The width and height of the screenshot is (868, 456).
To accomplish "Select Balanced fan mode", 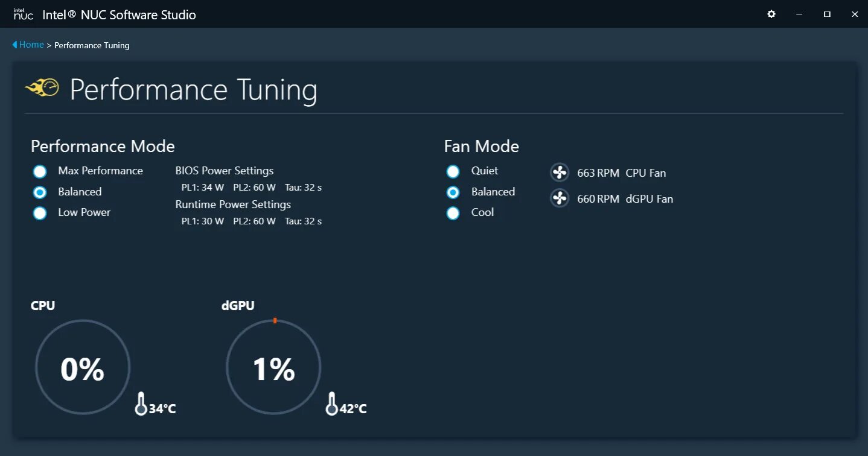I will click(x=453, y=192).
